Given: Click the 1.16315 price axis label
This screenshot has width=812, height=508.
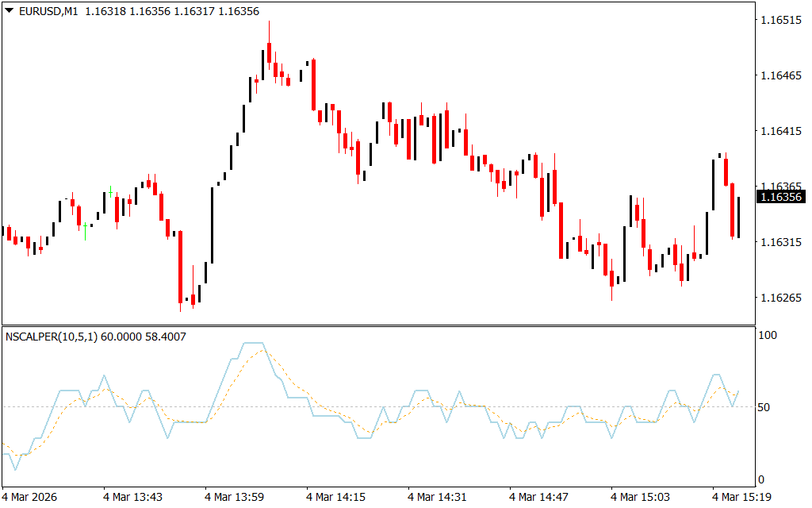Looking at the screenshot, I should coord(781,242).
